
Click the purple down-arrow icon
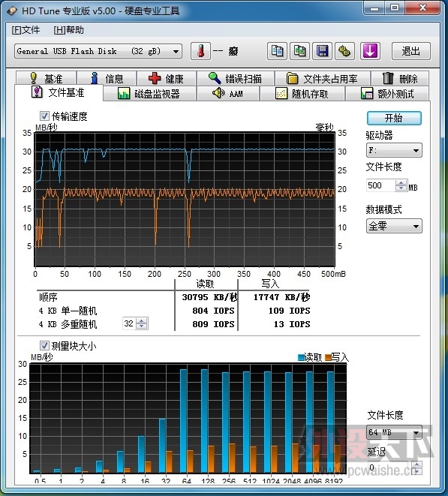(370, 51)
